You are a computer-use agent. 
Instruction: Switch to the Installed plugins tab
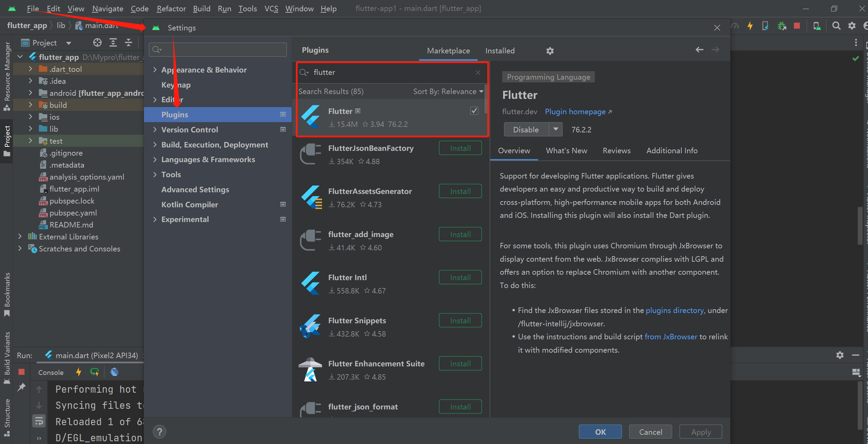(x=500, y=50)
